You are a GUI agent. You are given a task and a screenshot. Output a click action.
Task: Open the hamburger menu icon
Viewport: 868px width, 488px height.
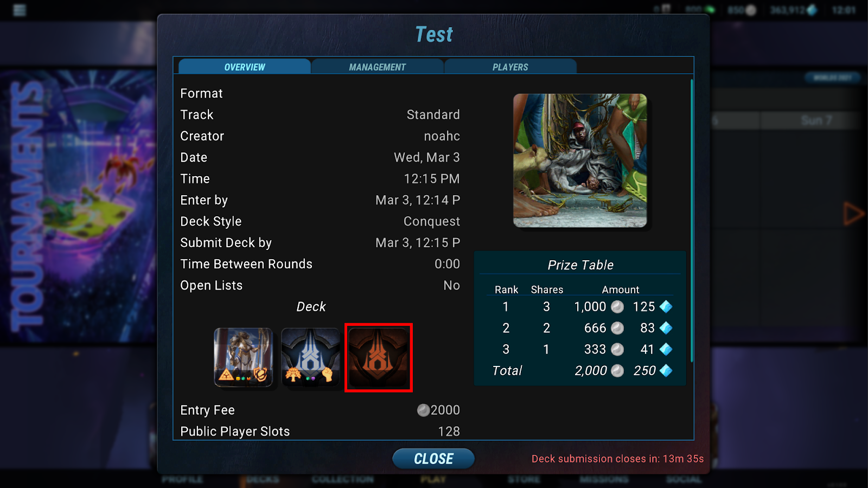point(20,10)
